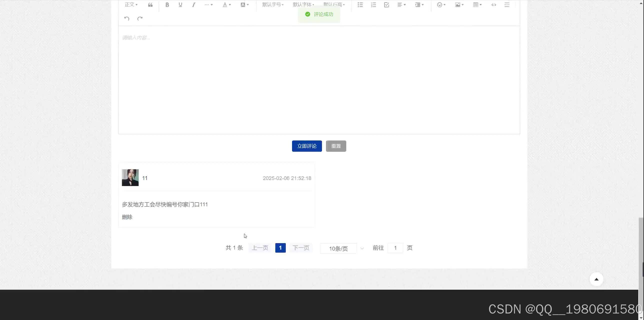Image resolution: width=644 pixels, height=320 pixels.
Task: Insert a to-do checkbox list
Action: pos(386,5)
